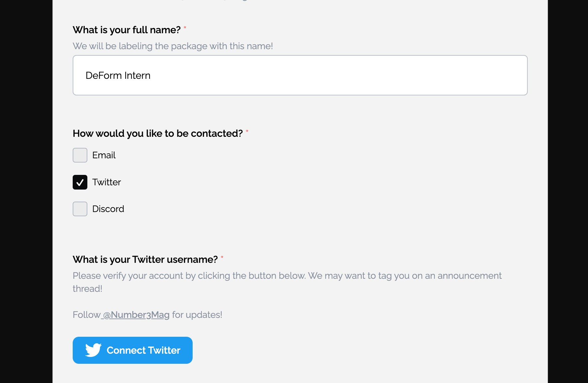Screen dimensions: 588x383
Task: Click the "Email" option label
Action: 104,155
